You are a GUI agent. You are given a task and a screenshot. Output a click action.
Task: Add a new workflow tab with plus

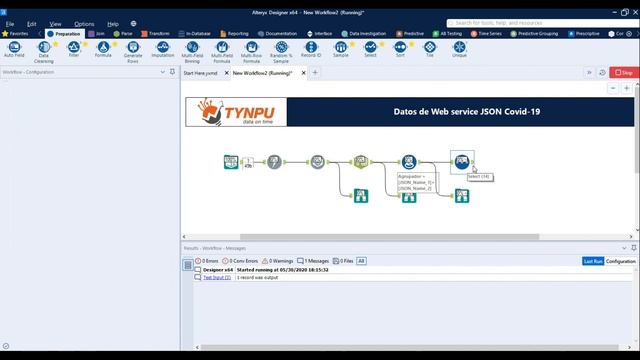click(315, 73)
